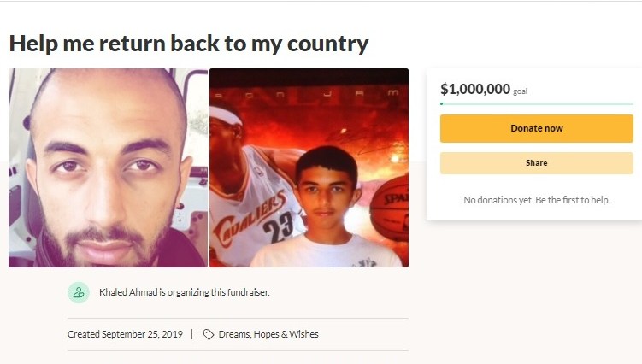Select the Khaled Ahmad organizer text
Image resolution: width=642 pixels, height=364 pixels.
[x=128, y=292]
